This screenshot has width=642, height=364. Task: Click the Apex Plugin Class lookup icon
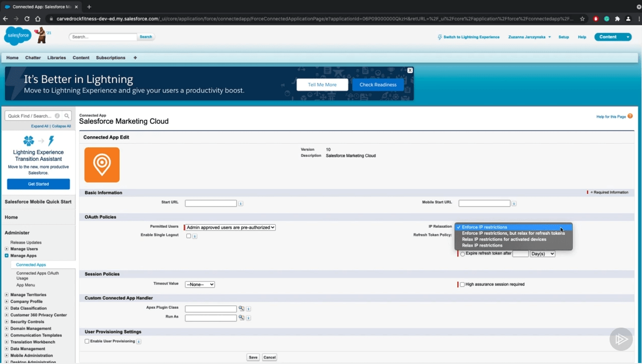[242, 308]
